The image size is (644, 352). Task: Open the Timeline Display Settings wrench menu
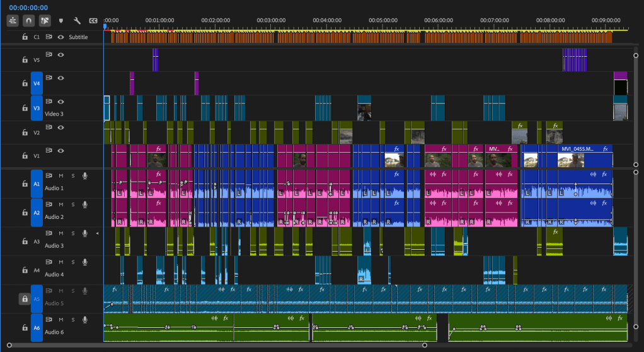77,21
